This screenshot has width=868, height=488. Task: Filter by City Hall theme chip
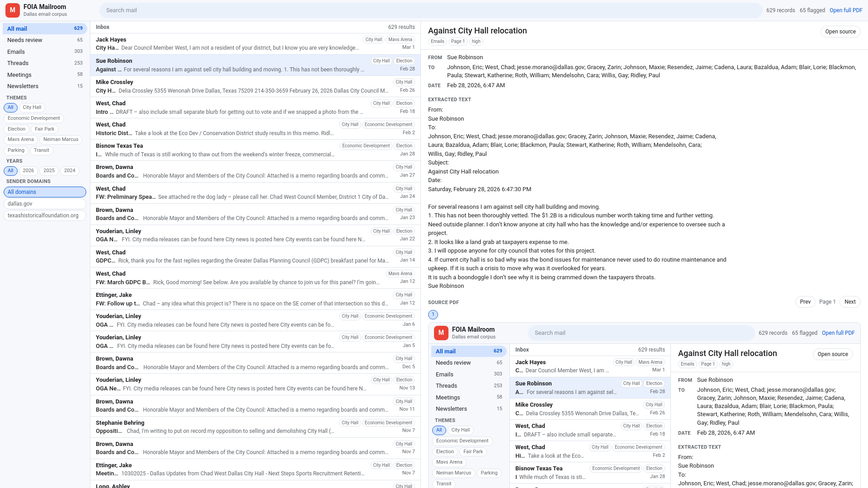[32, 108]
